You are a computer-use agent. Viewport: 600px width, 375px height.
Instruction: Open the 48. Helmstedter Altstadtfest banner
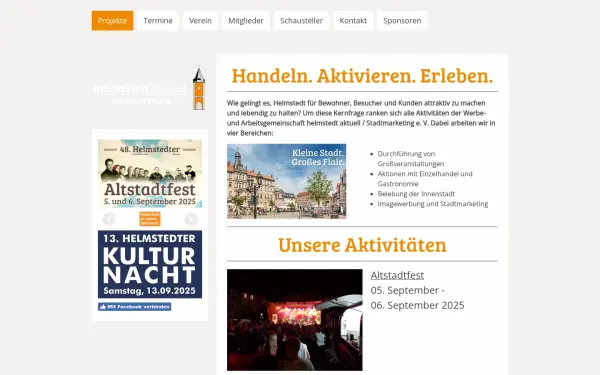click(150, 174)
